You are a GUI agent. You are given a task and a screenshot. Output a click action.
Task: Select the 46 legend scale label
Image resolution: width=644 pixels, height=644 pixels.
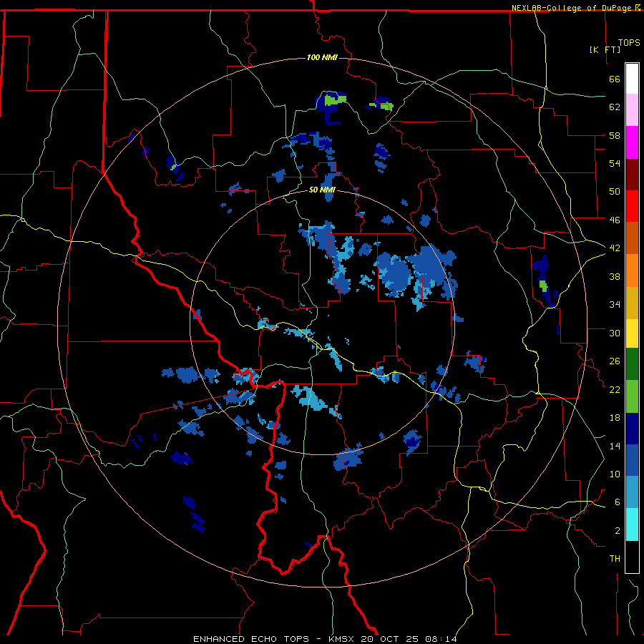tap(615, 220)
